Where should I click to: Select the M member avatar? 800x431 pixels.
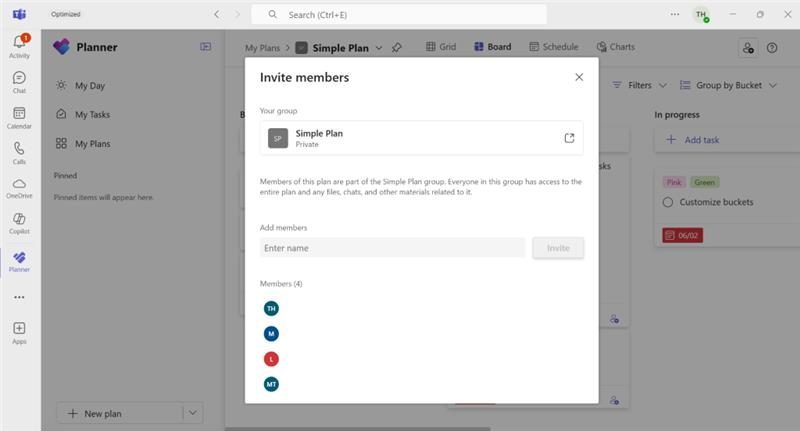click(271, 334)
